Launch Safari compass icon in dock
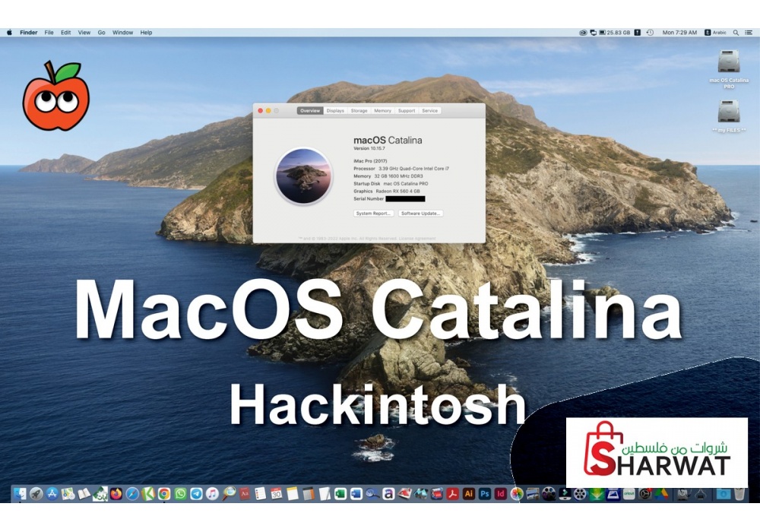This screenshot has width=760, height=532. [x=132, y=494]
